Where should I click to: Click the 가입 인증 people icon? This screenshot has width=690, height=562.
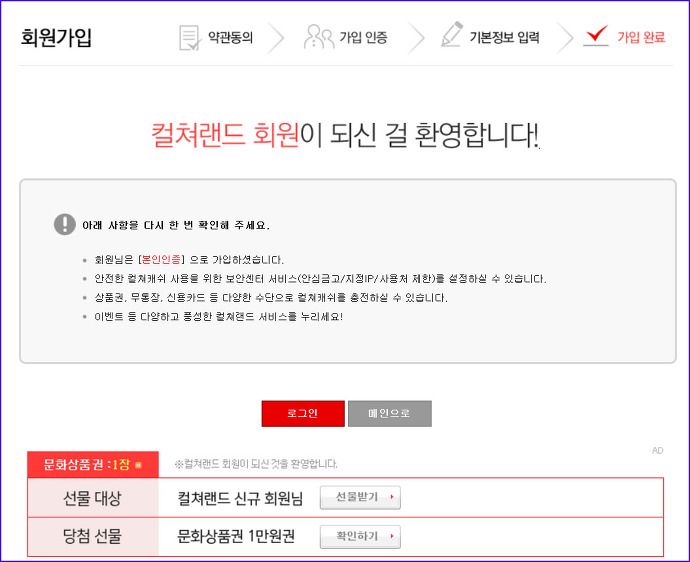point(319,37)
